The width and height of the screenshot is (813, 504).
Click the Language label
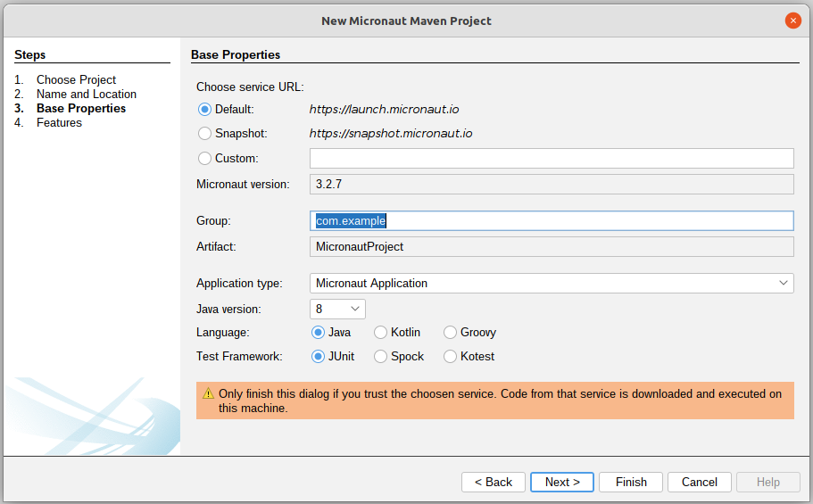(x=222, y=333)
